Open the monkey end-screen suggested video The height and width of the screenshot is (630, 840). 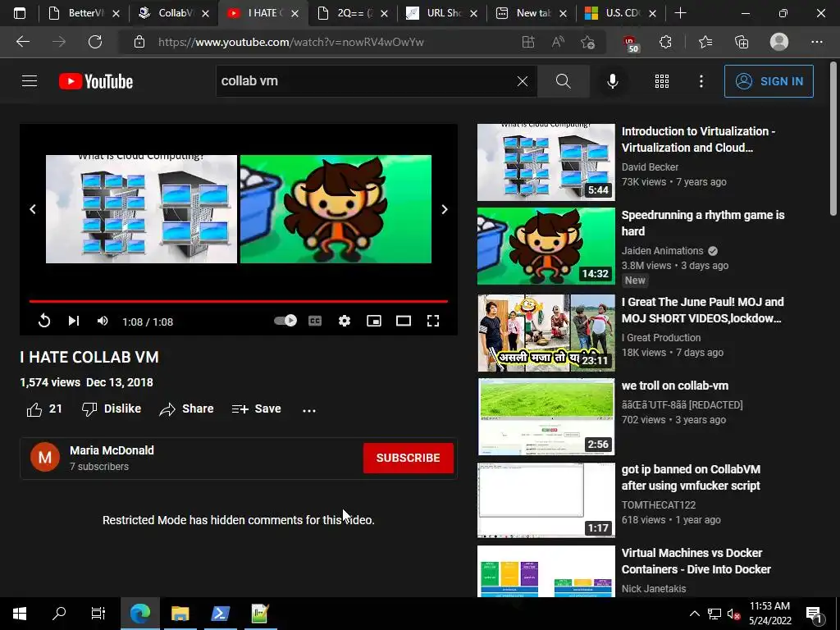click(336, 209)
